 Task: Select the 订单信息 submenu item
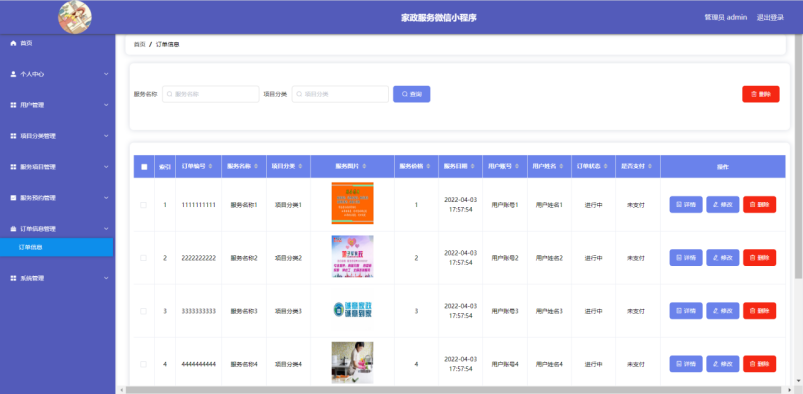pyautogui.click(x=56, y=247)
